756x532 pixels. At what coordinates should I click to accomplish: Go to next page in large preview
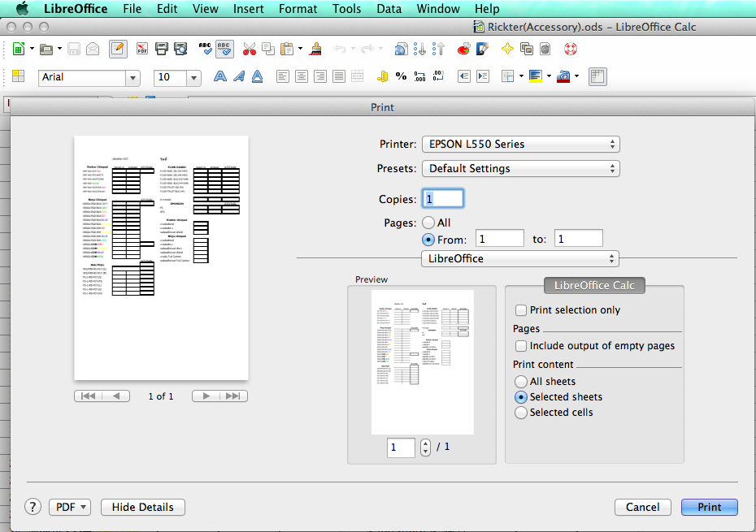[x=206, y=396]
